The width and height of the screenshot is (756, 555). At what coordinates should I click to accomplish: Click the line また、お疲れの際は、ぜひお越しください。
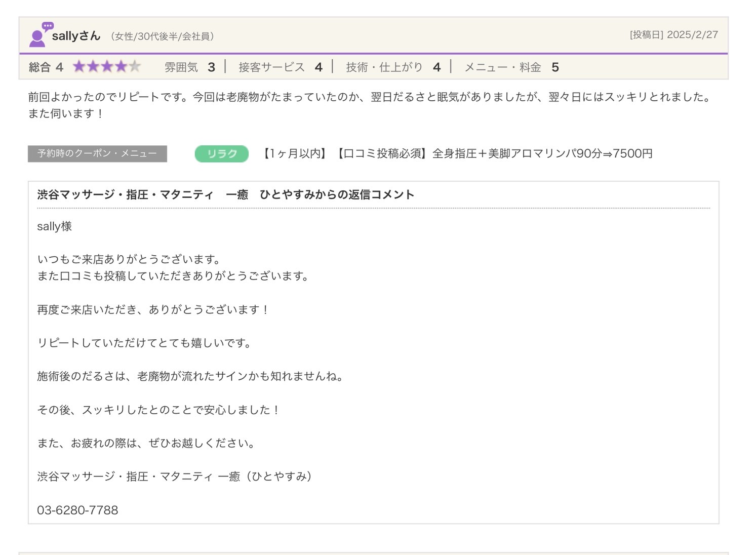click(x=147, y=443)
